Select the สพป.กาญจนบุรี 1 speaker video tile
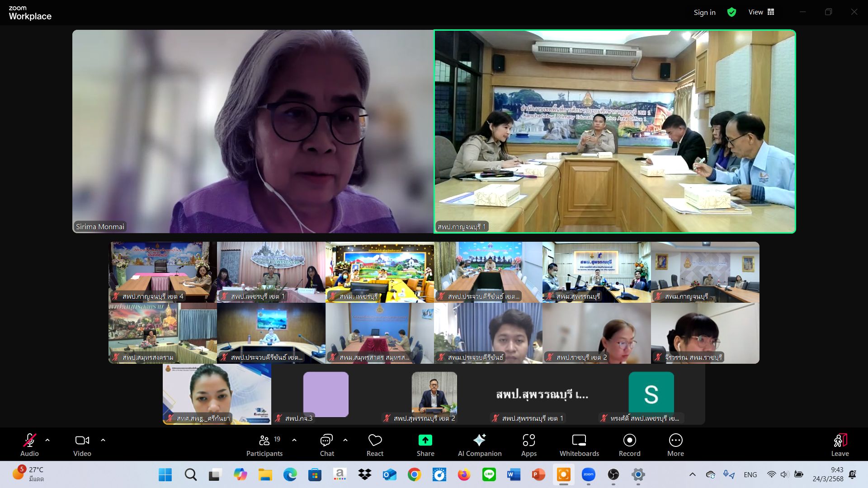This screenshot has height=488, width=868. 615,131
